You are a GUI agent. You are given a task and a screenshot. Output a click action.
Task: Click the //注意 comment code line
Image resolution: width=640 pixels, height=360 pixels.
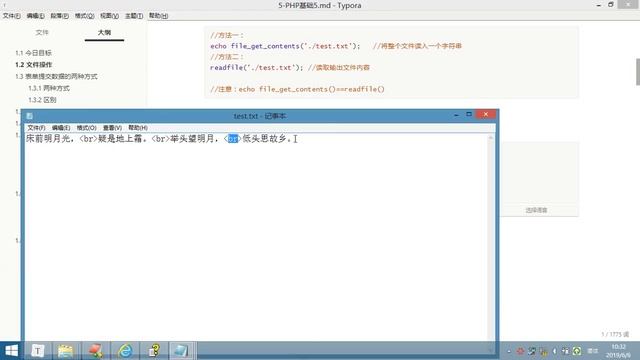click(297, 89)
